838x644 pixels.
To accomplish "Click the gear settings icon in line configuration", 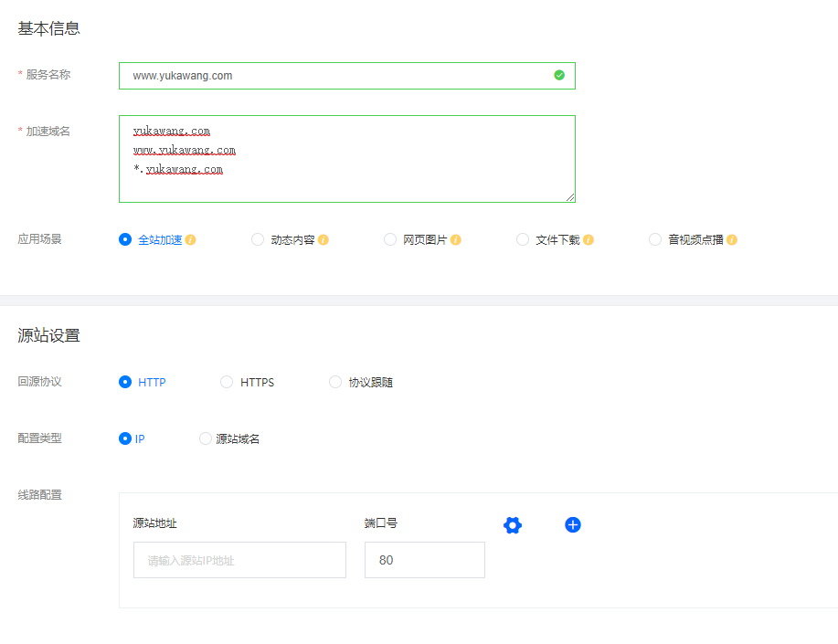I will pos(513,525).
